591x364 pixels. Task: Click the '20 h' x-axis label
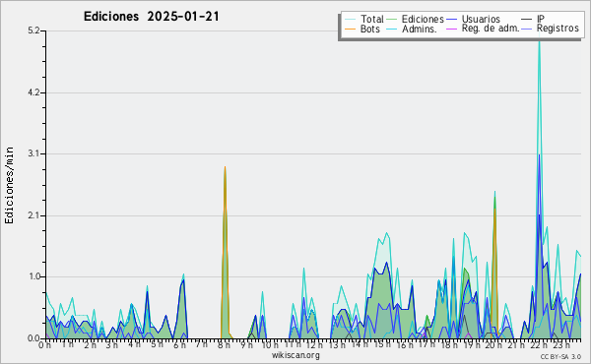[x=493, y=345]
